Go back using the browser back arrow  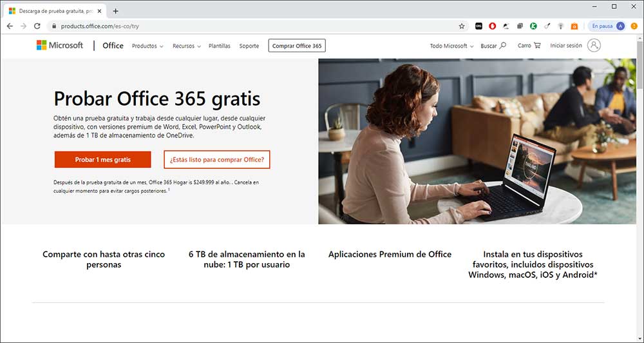pos(10,26)
